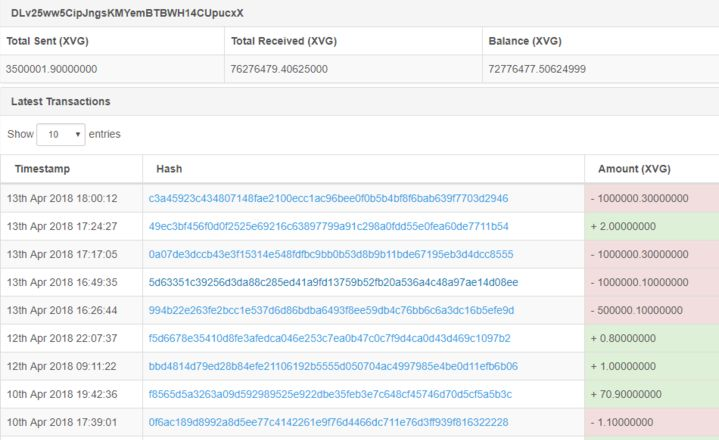Screen dimensions: 719x440
Task: Click the Latest Transactions heading
Action: pos(61,101)
